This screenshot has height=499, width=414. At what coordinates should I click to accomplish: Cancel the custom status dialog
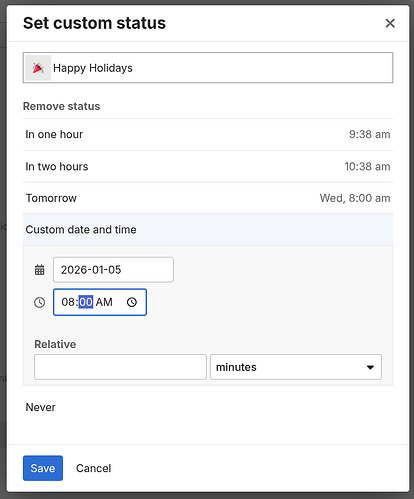click(93, 468)
